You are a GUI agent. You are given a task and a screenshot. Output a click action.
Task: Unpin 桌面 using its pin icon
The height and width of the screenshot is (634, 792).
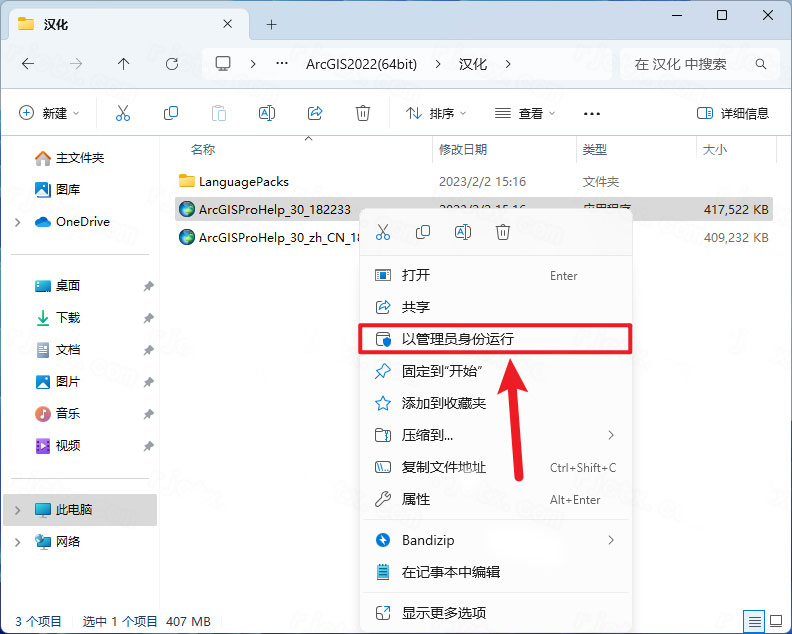pos(148,286)
